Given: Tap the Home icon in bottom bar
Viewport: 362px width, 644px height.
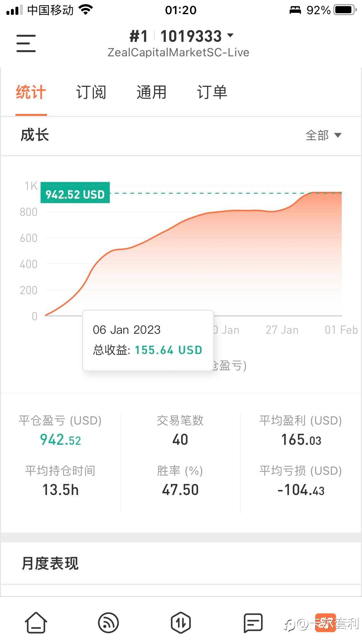Looking at the screenshot, I should pos(36,623).
